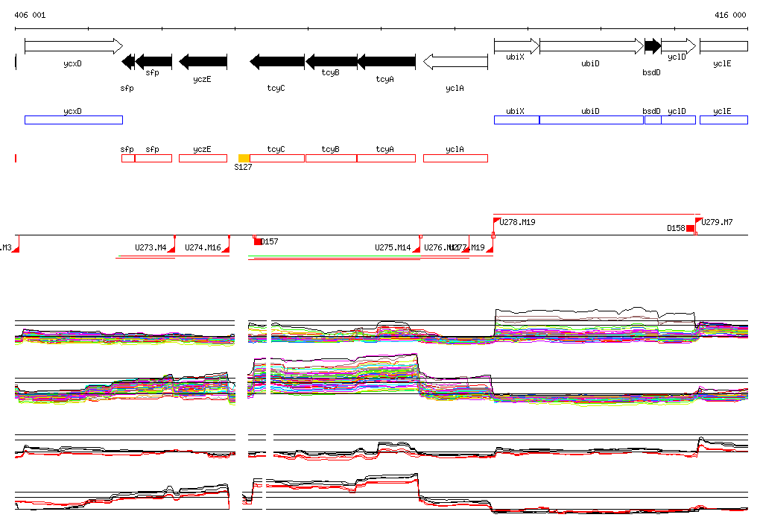
Task: Select the blue ubiX annotation box
Action: pos(517,120)
